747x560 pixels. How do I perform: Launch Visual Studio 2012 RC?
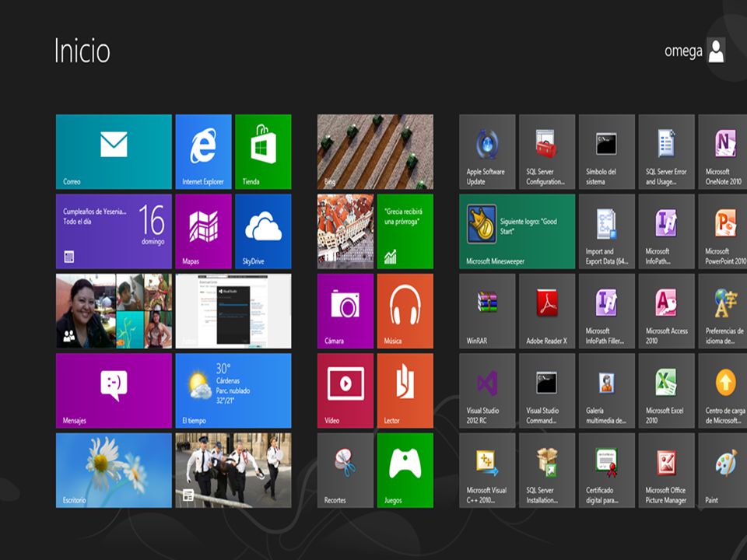click(x=487, y=390)
